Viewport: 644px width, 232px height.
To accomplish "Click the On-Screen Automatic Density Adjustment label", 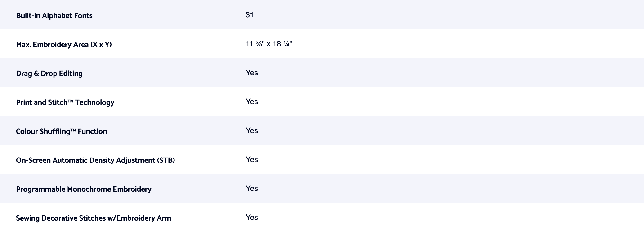I will 95,160.
